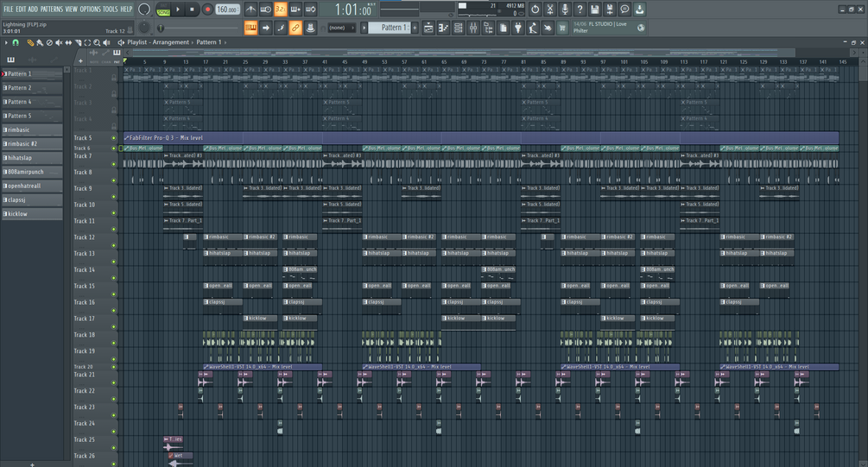Open the chat speech bubble icon
This screenshot has height=467, width=868.
click(624, 9)
